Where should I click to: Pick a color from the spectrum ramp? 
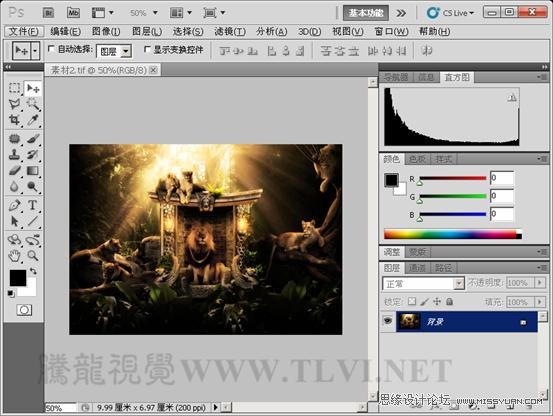(x=452, y=234)
